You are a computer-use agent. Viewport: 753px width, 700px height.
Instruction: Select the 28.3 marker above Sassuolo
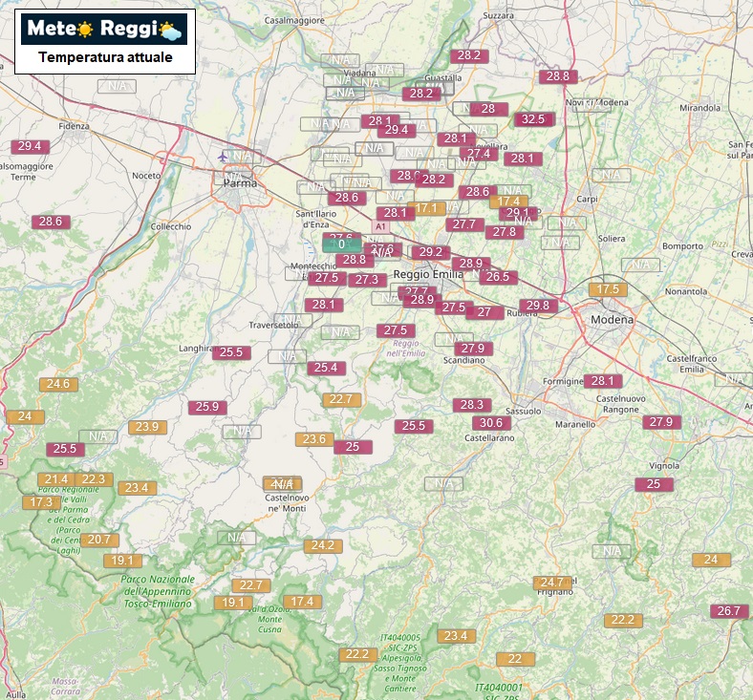(x=472, y=405)
